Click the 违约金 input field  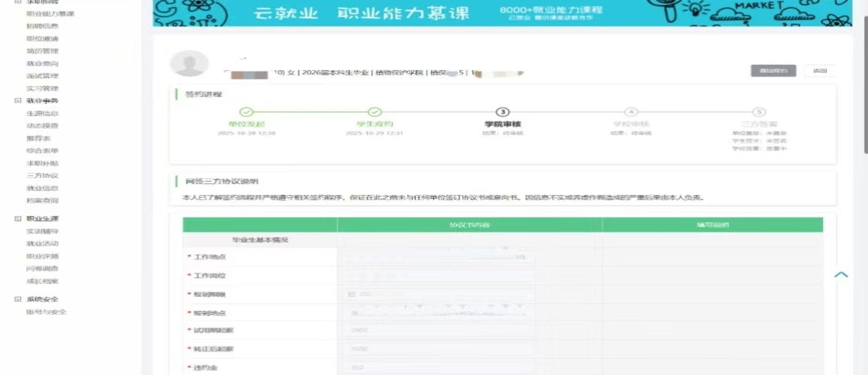(437, 367)
